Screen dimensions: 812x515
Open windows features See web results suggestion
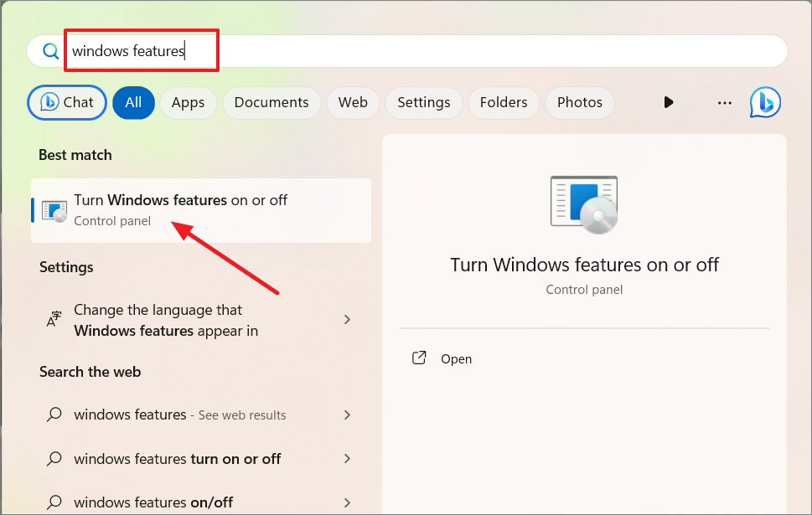pos(201,415)
